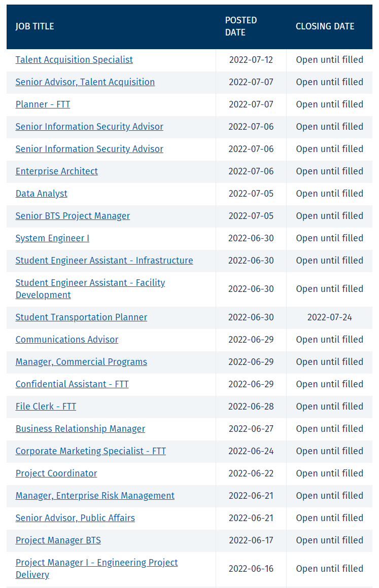Image resolution: width=379 pixels, height=588 pixels.
Task: Open Corporate Marketing Specialist - FTT link
Action: (90, 451)
